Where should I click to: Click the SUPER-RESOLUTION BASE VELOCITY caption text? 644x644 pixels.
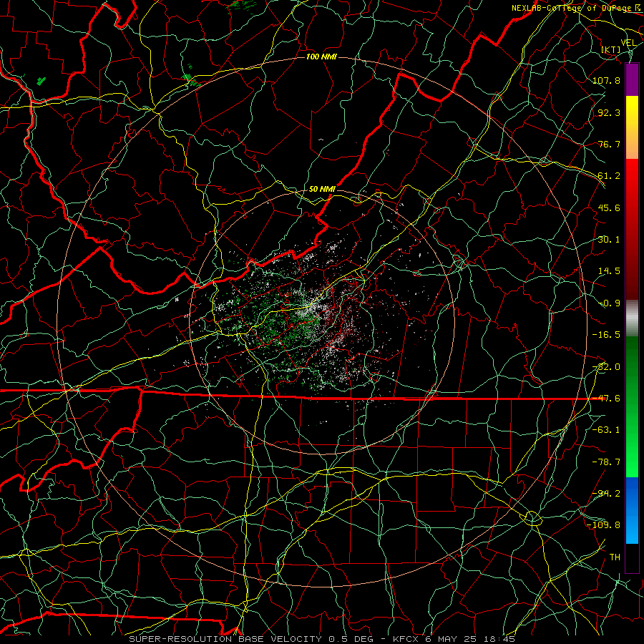[x=225, y=639]
